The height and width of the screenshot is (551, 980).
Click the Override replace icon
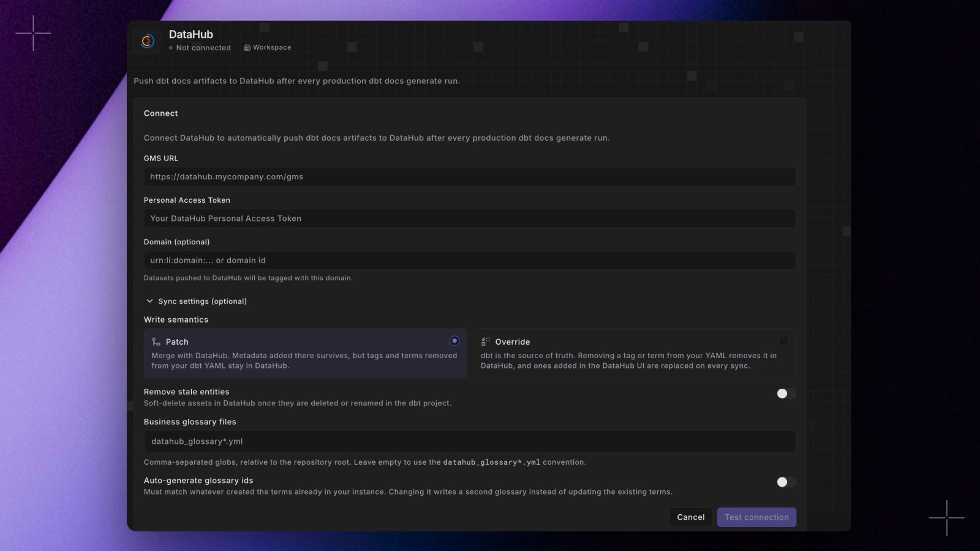pyautogui.click(x=486, y=342)
